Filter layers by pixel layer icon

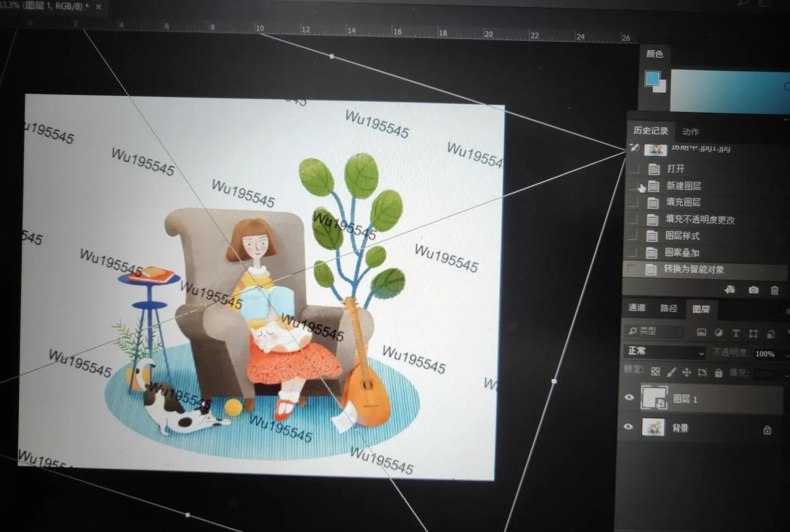pos(701,332)
